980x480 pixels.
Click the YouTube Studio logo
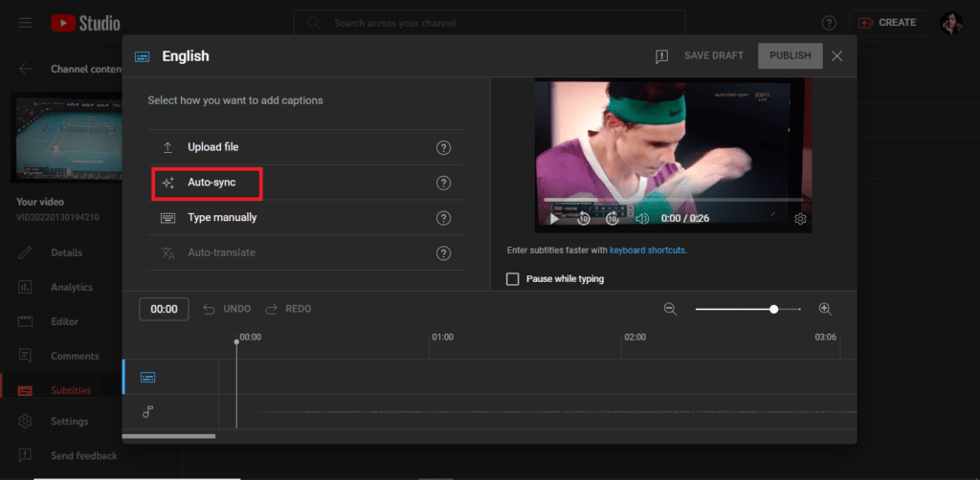(85, 23)
